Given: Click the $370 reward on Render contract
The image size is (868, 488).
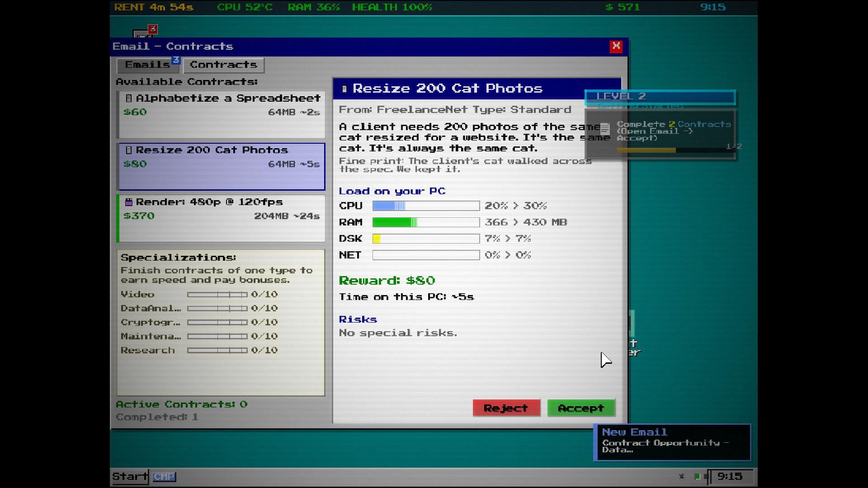Looking at the screenshot, I should [139, 216].
